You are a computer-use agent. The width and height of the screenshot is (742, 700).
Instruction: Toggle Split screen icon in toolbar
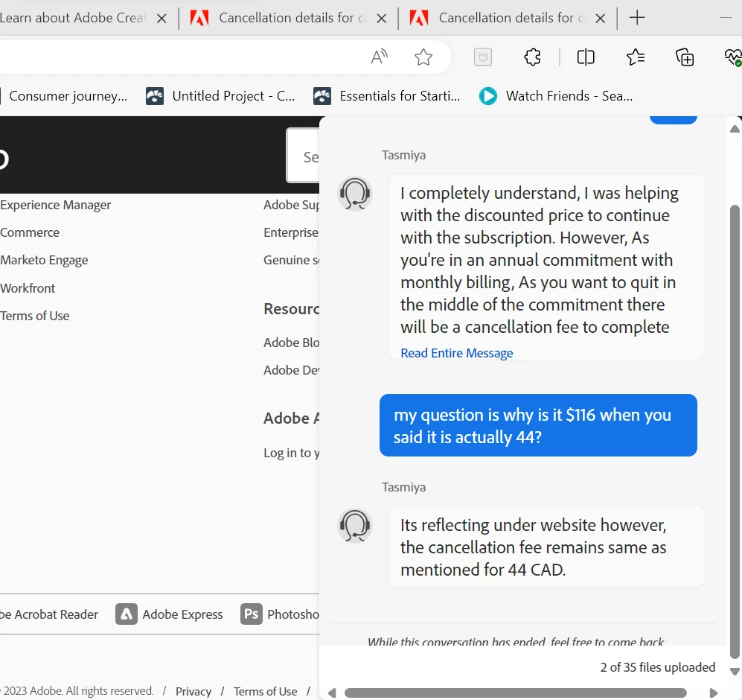pos(586,57)
